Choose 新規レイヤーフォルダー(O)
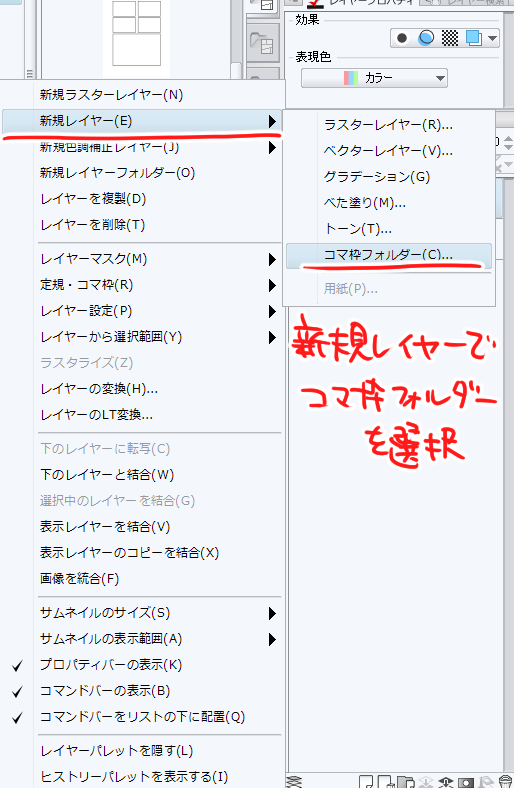Viewport: 514px width, 788px height. click(144, 173)
